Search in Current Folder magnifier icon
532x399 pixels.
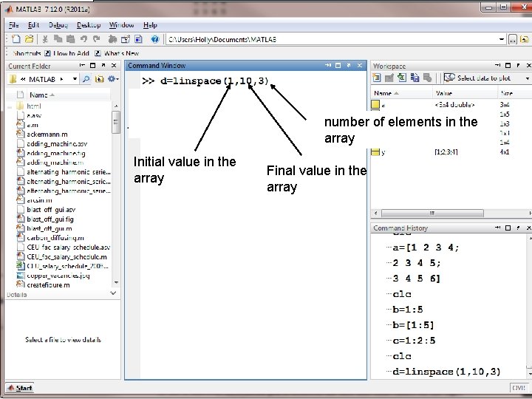[x=86, y=79]
